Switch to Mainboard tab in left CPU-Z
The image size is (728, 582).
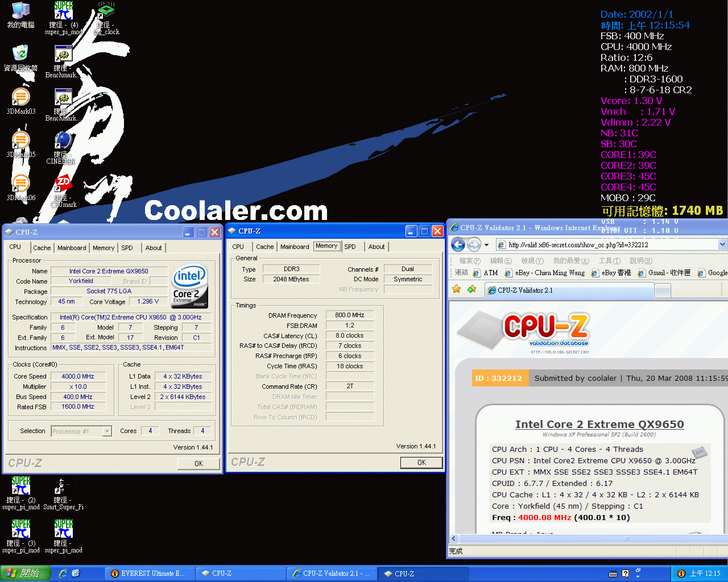(72, 248)
